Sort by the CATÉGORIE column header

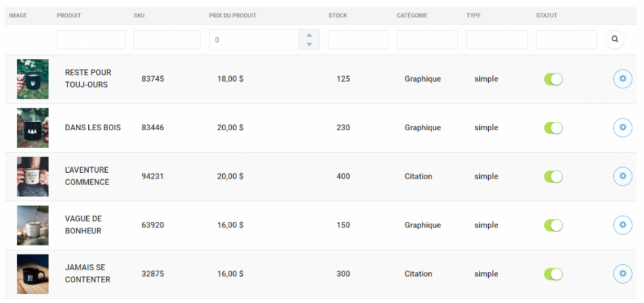(x=412, y=15)
